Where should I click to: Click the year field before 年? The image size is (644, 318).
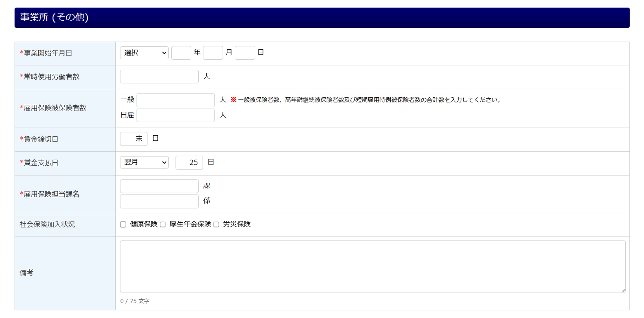[181, 53]
